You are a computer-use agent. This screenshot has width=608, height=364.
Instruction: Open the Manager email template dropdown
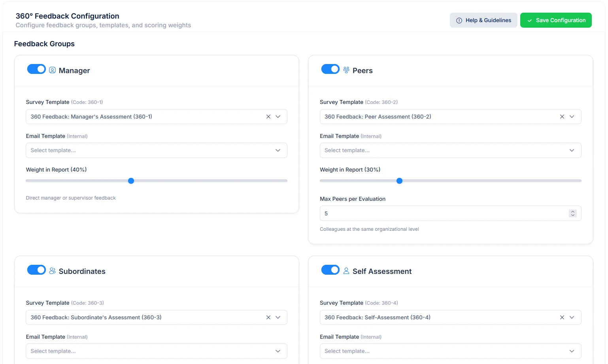(157, 150)
